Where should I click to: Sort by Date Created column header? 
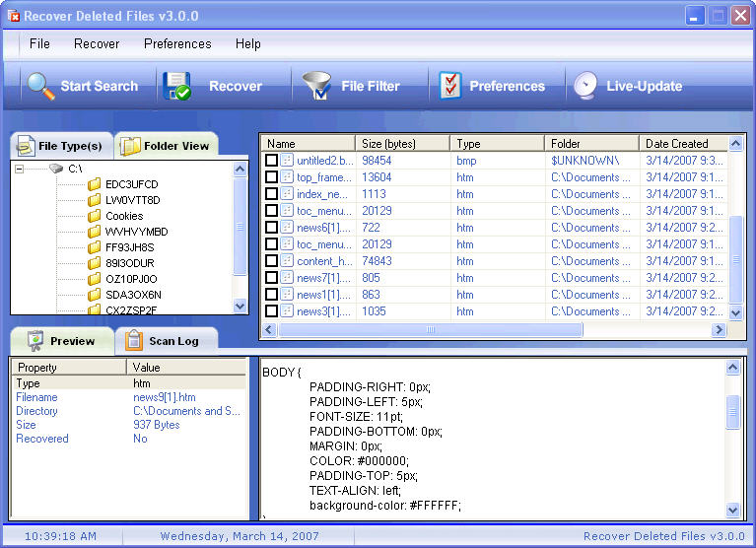click(x=677, y=144)
